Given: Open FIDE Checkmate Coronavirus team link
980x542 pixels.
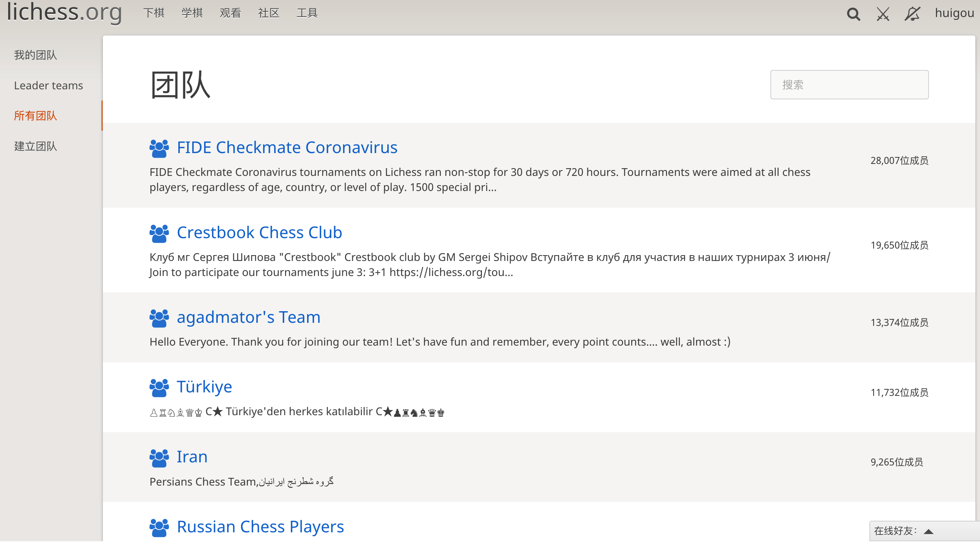Looking at the screenshot, I should (287, 148).
